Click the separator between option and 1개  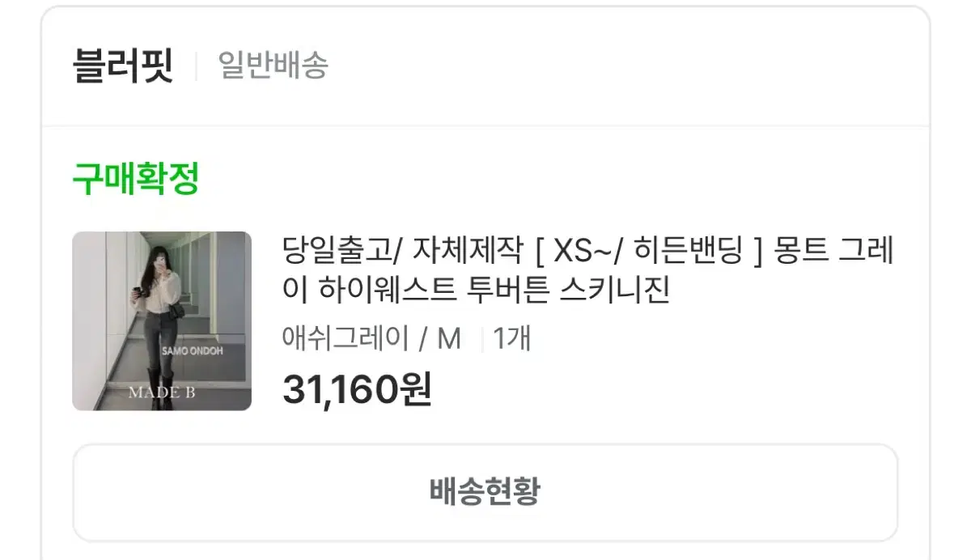click(x=482, y=340)
